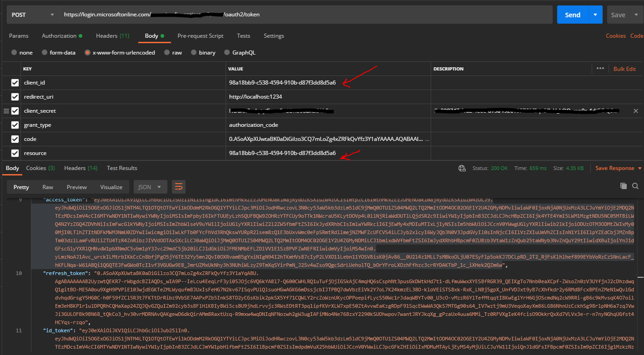Switch response view to Pretty
This screenshot has width=644, height=355.
click(21, 187)
